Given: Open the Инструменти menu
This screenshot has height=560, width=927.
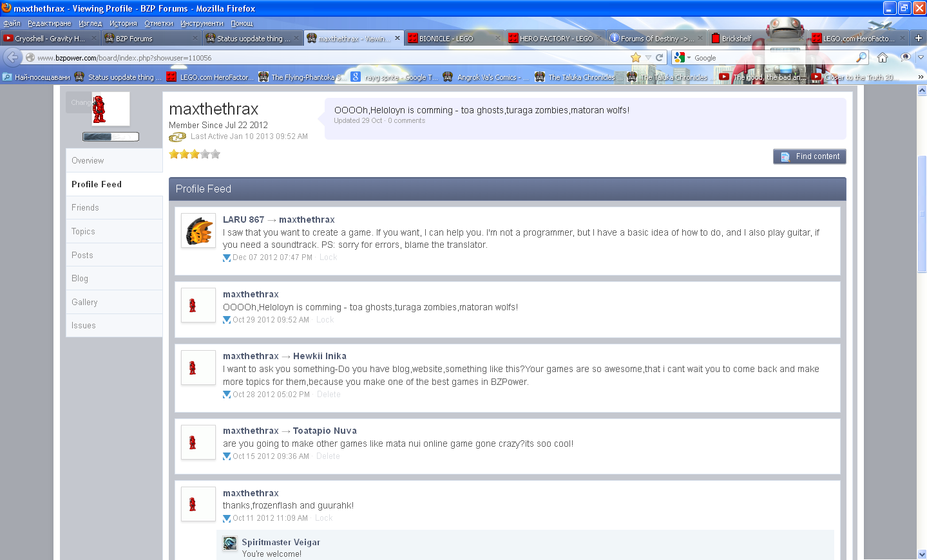Looking at the screenshot, I should (x=202, y=23).
